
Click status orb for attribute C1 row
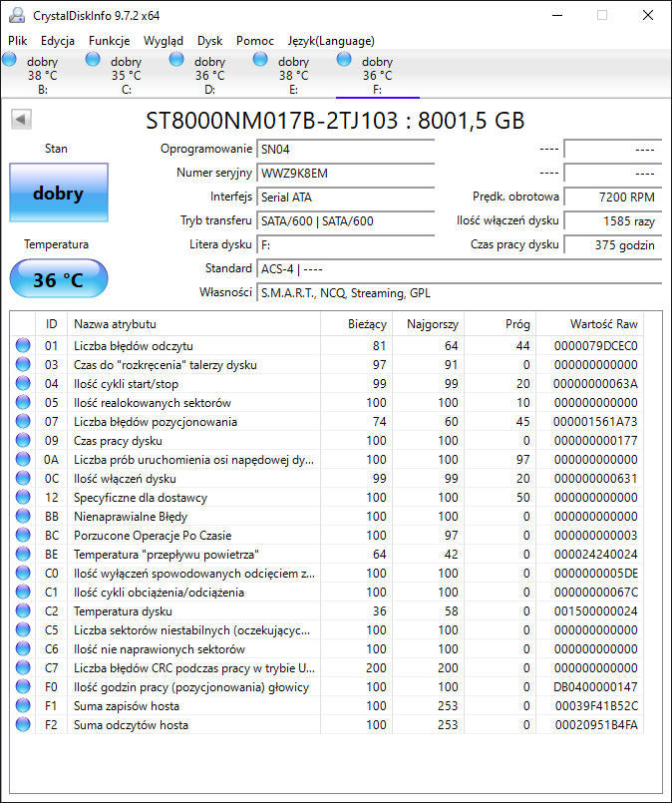tap(23, 592)
